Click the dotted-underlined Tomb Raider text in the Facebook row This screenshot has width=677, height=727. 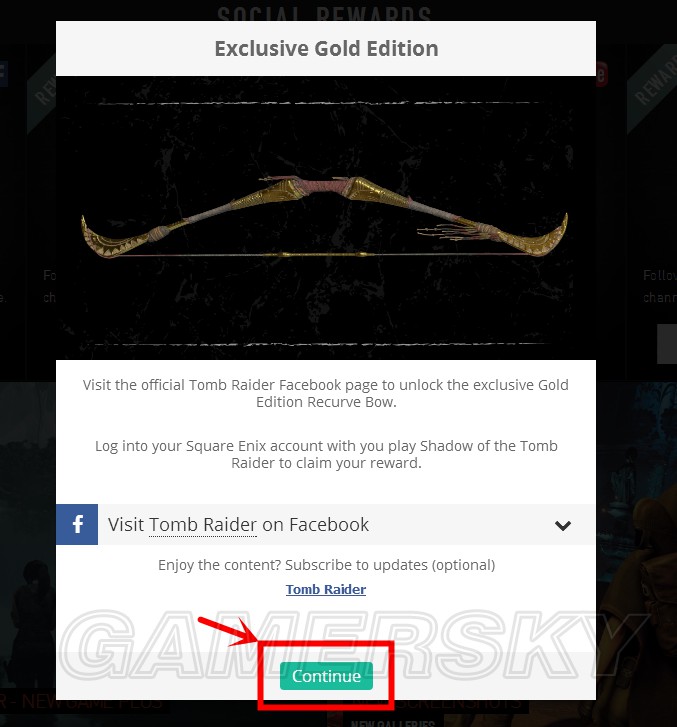tap(203, 525)
